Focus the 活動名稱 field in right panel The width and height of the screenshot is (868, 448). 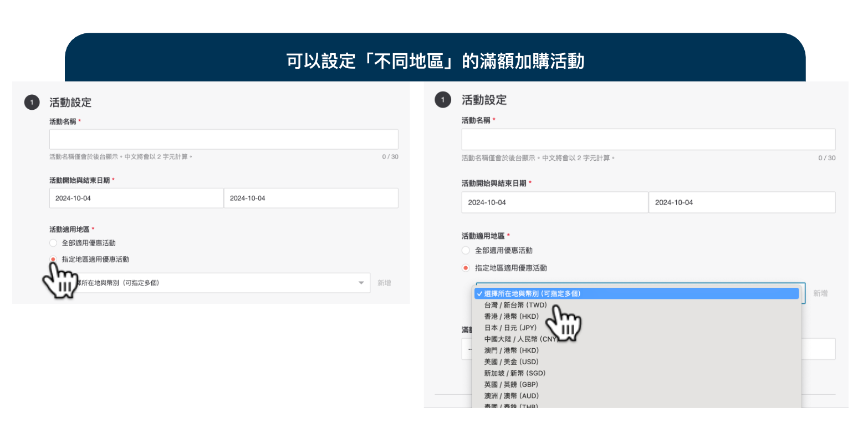click(x=648, y=139)
